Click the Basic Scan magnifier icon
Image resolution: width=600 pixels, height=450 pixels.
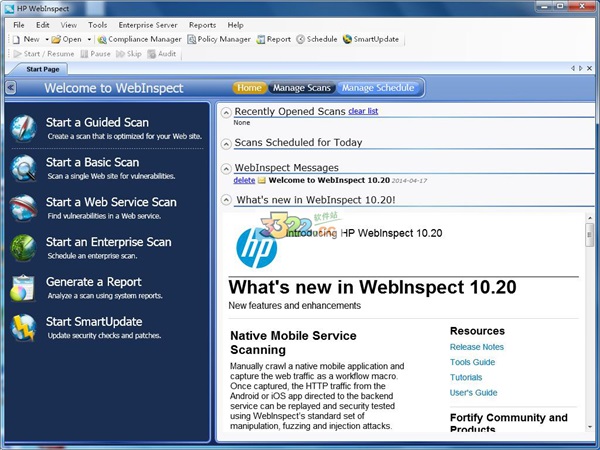pyautogui.click(x=23, y=168)
